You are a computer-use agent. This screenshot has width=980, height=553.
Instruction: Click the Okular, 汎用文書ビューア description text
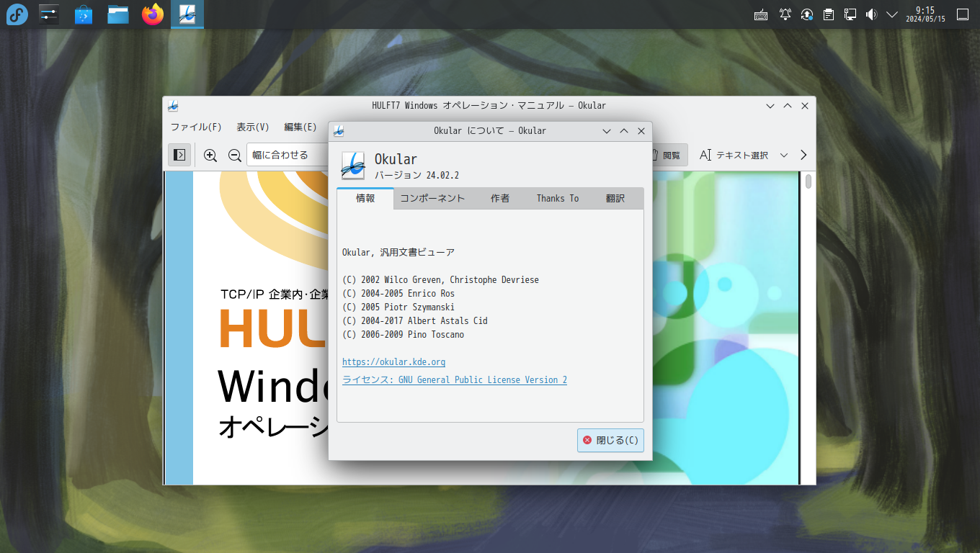point(398,253)
